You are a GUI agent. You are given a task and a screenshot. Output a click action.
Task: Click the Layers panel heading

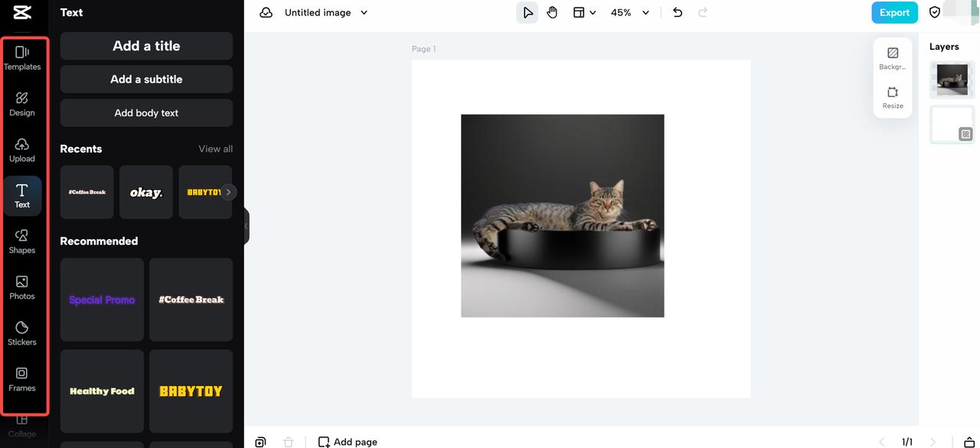944,47
